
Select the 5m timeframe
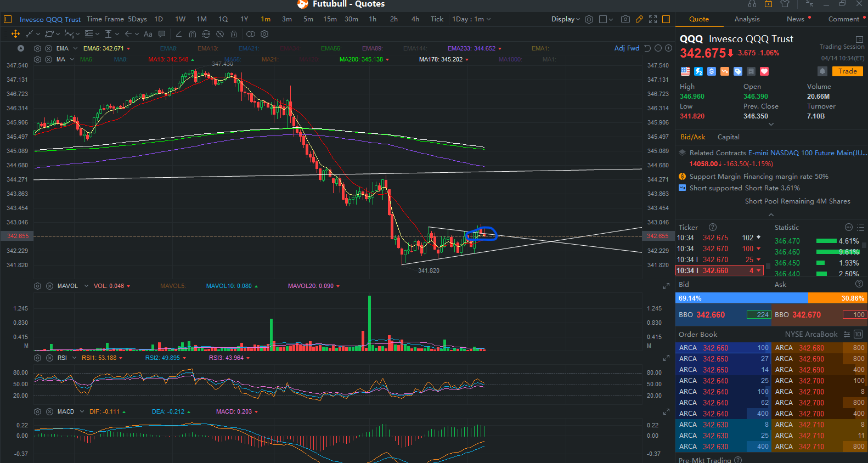(308, 19)
